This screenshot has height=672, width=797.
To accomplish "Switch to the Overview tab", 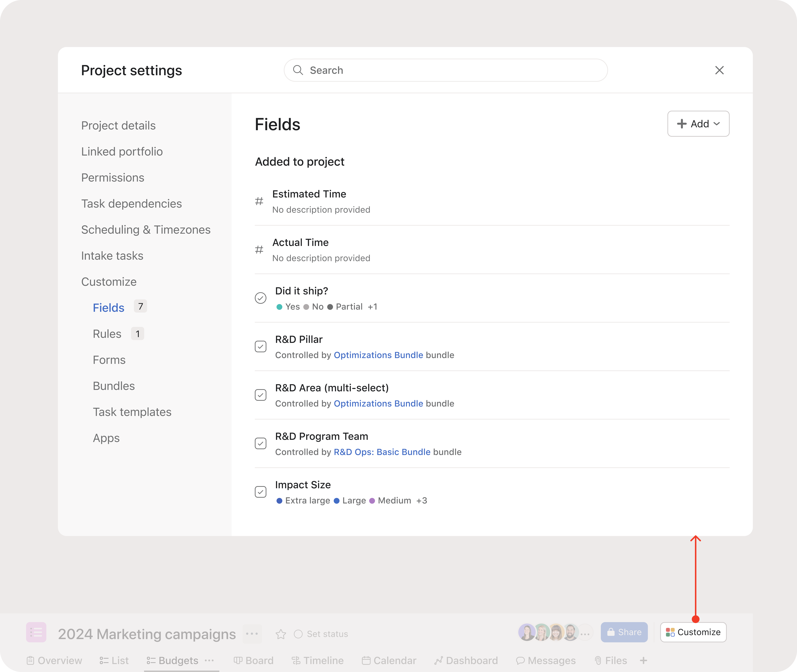I will coord(54,660).
